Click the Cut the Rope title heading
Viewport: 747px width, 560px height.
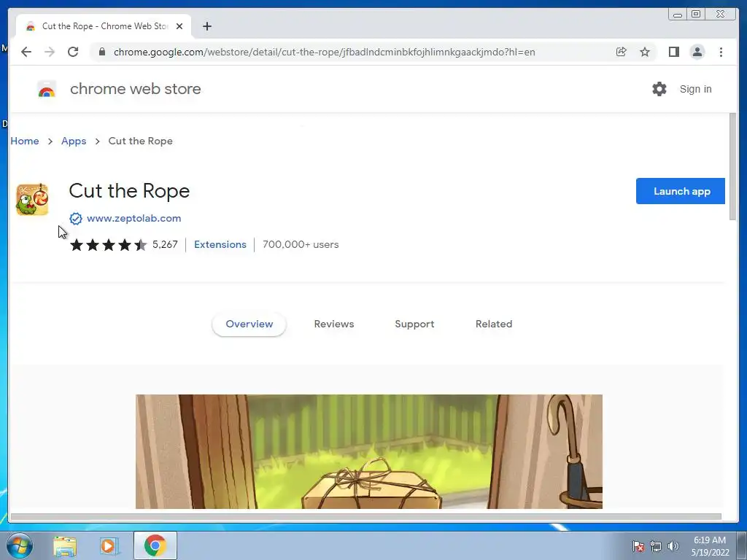tap(129, 191)
